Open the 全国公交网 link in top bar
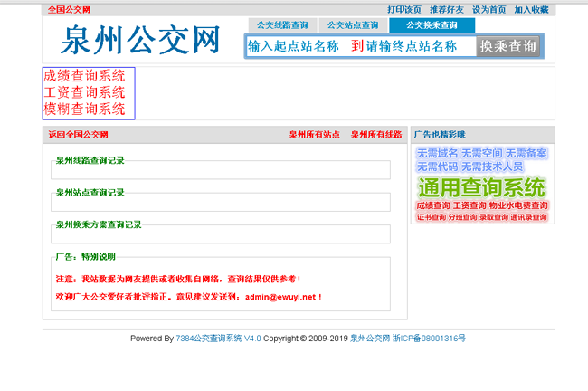 point(69,10)
